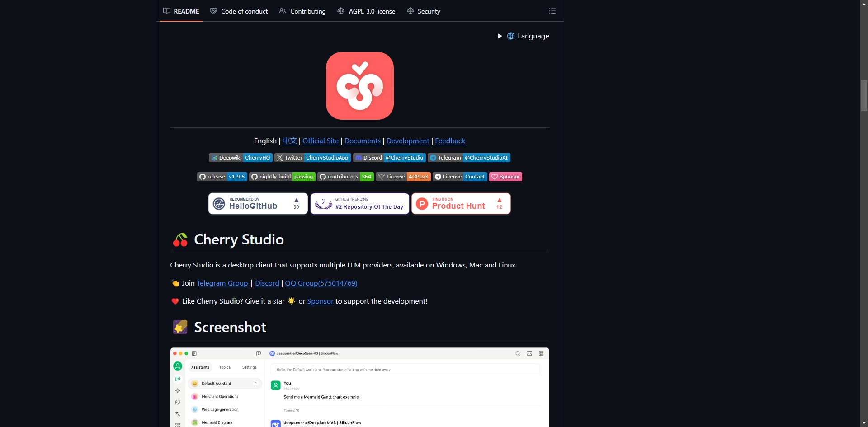This screenshot has width=868, height=427.
Task: Click the License Contact badge
Action: coord(460,177)
